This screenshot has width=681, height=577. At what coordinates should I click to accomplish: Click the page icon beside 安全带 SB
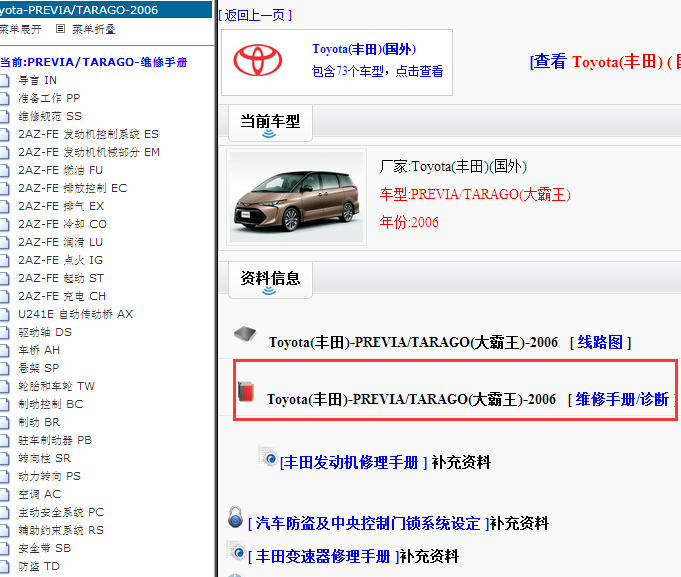pos(4,548)
